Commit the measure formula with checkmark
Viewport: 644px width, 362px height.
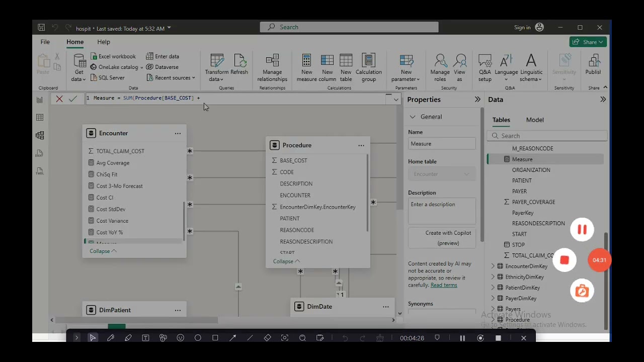(73, 99)
